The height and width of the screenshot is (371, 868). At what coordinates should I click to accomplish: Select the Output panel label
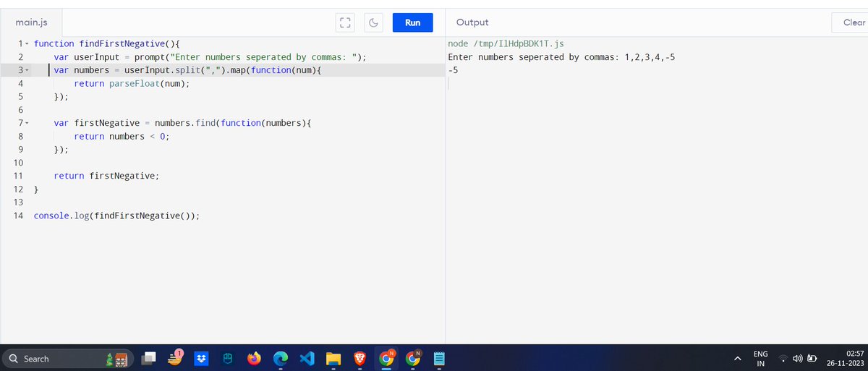tap(472, 22)
